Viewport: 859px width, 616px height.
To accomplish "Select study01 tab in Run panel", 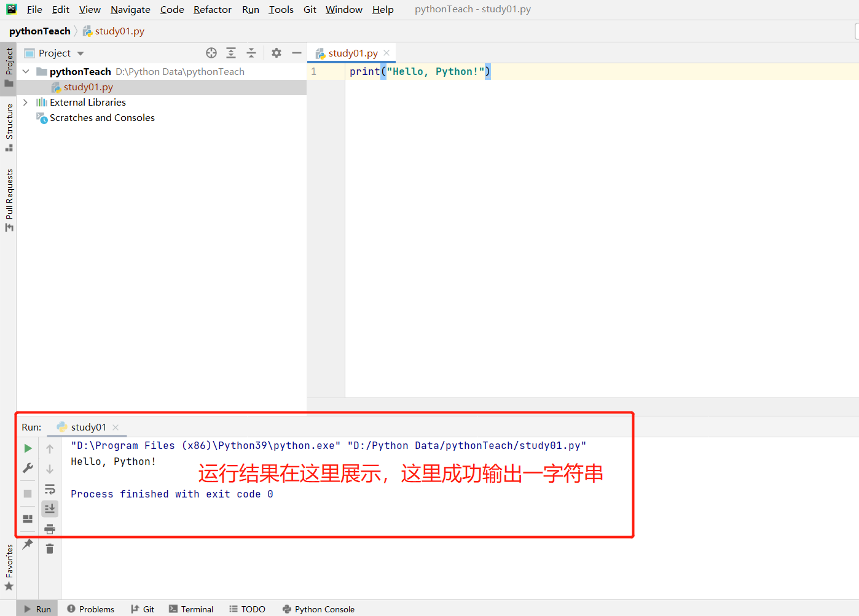I will 88,427.
